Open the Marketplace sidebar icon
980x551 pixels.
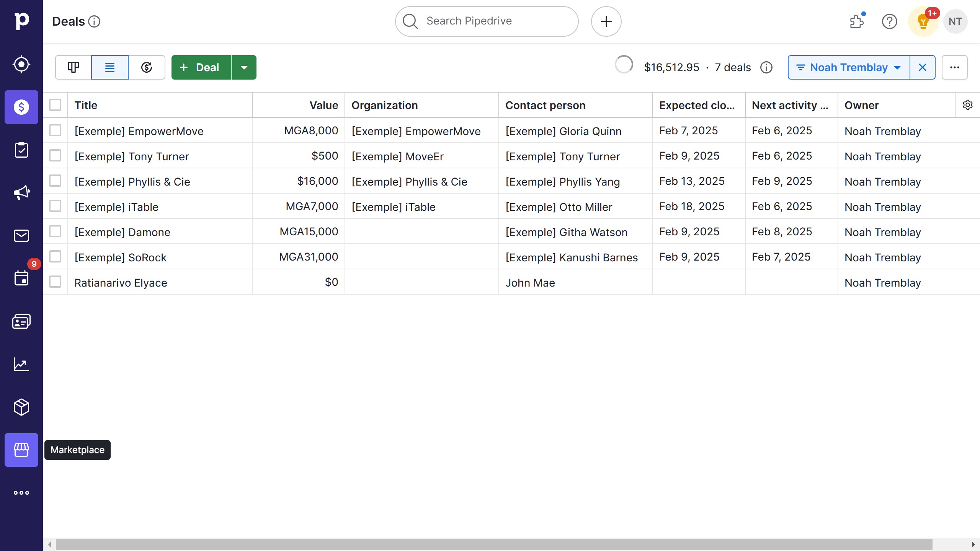(21, 450)
